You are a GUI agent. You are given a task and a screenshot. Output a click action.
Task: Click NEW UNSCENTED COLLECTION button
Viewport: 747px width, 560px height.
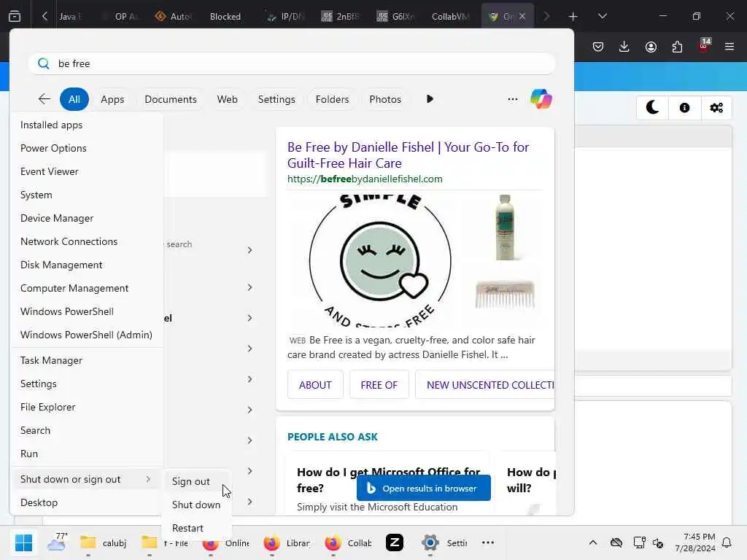coord(485,385)
